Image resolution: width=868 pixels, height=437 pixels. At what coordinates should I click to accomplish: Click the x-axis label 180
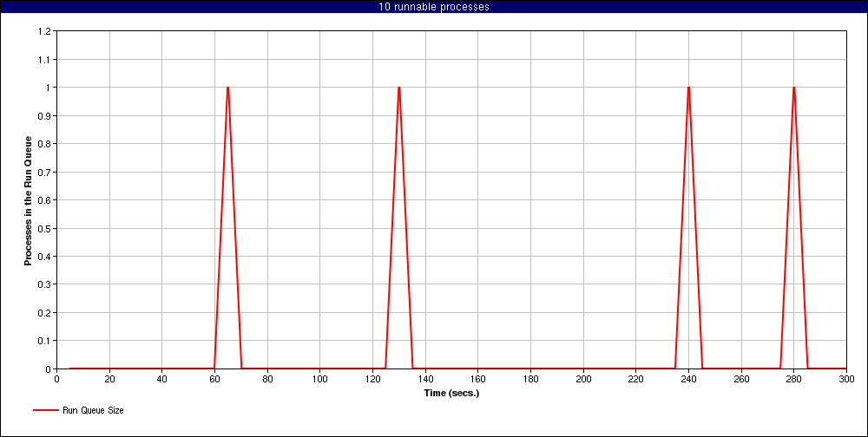(x=530, y=379)
